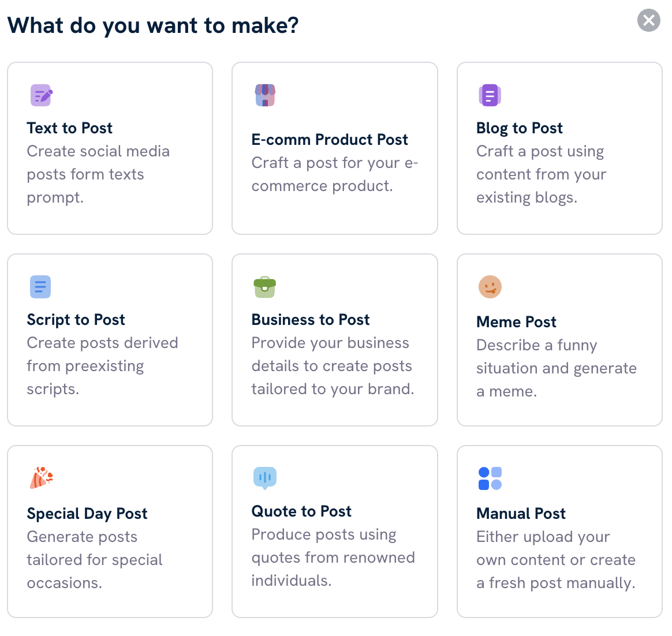
Task: Choose the Business to Post card
Action: 335,339
